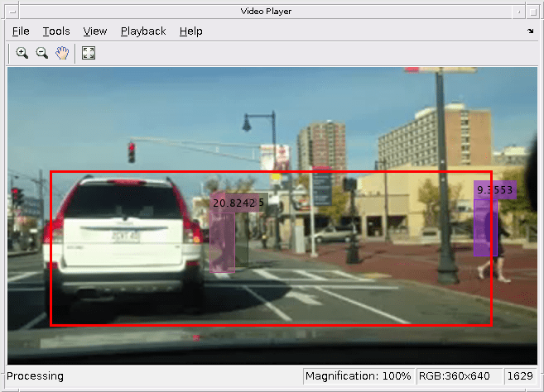The width and height of the screenshot is (544, 392).
Task: Click the purple pedestrian detection box
Action: click(x=485, y=227)
